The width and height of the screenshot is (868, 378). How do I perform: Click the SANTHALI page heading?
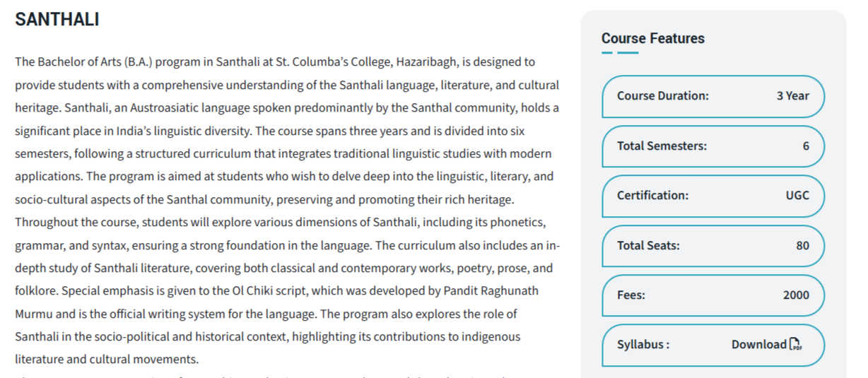pyautogui.click(x=57, y=20)
